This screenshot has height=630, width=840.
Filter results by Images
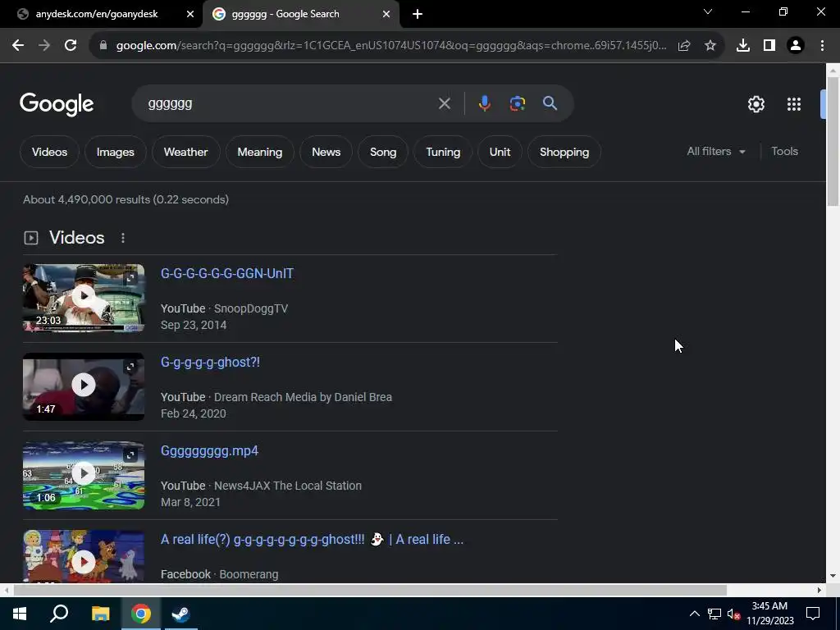(x=115, y=152)
